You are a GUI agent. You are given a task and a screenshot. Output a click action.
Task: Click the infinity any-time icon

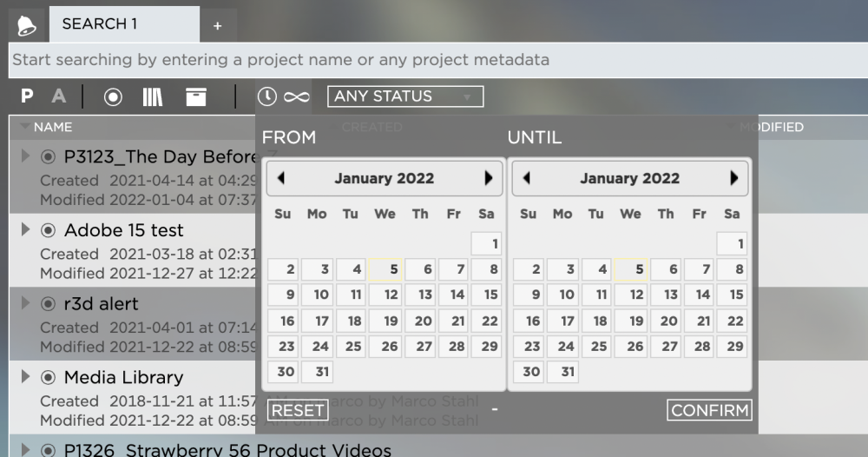(296, 96)
